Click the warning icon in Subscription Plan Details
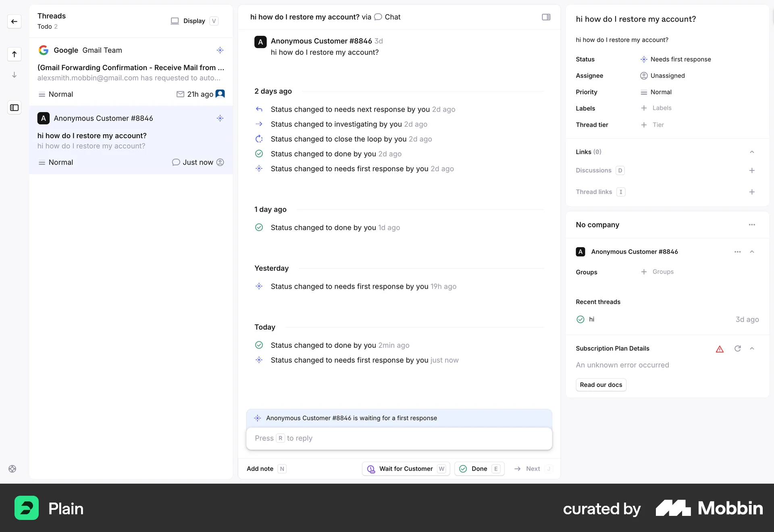The image size is (774, 532). click(720, 349)
